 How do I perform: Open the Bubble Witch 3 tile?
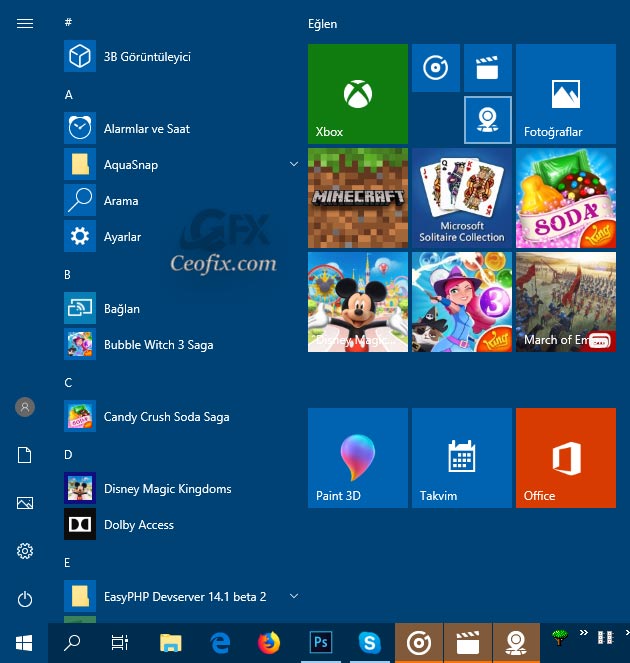462,302
